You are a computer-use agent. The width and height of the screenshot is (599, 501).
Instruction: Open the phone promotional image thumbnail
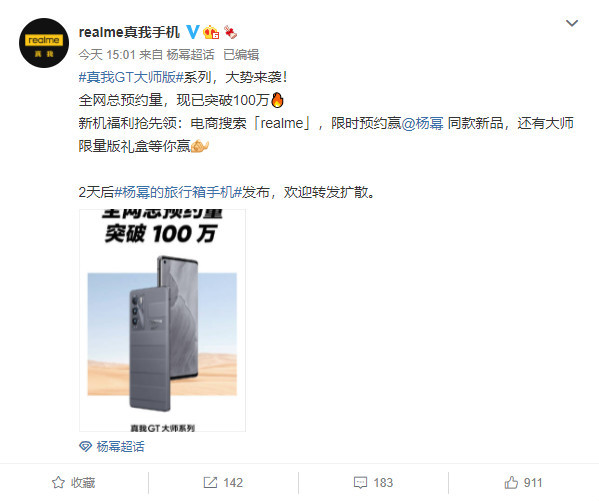[162, 321]
